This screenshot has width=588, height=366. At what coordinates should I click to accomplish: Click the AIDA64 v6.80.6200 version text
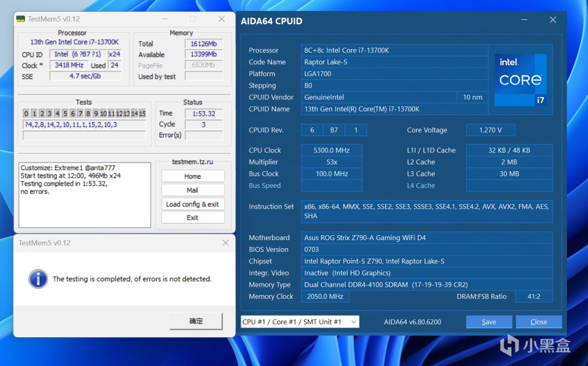(413, 322)
